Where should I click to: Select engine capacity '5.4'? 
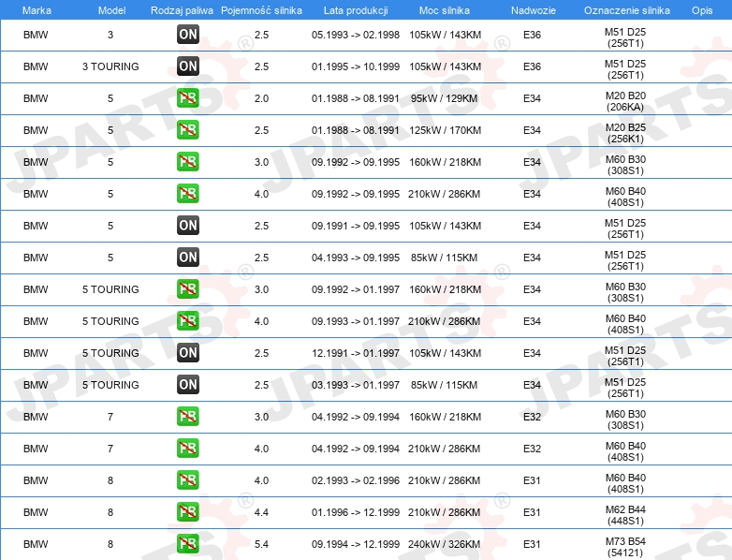[261, 544]
